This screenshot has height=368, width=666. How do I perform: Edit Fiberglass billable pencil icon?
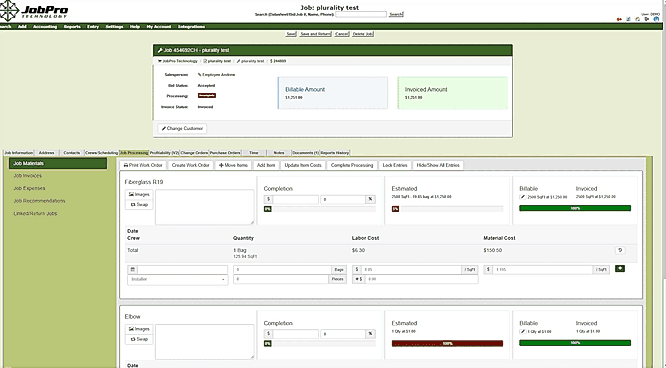[522, 197]
